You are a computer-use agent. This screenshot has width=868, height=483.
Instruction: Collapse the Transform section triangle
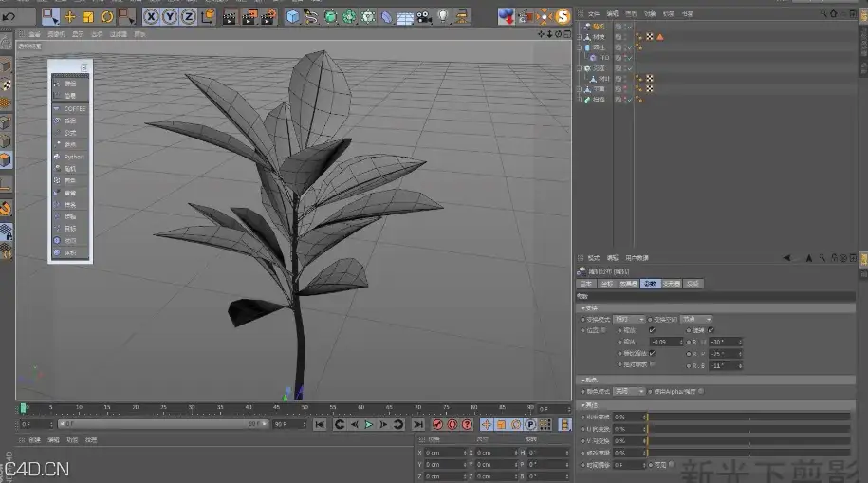(582, 307)
